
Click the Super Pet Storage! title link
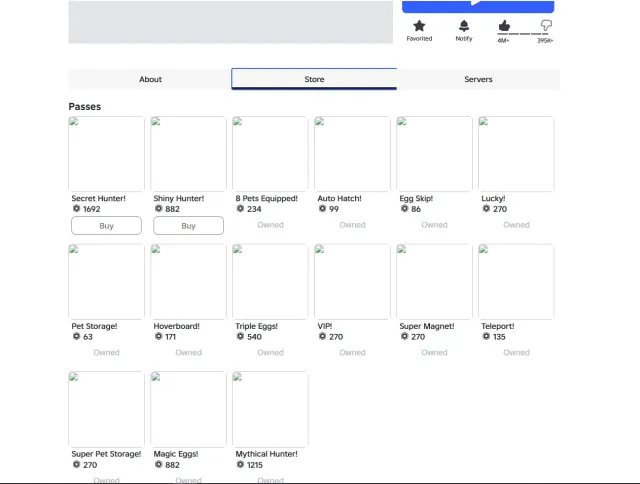(x=106, y=454)
